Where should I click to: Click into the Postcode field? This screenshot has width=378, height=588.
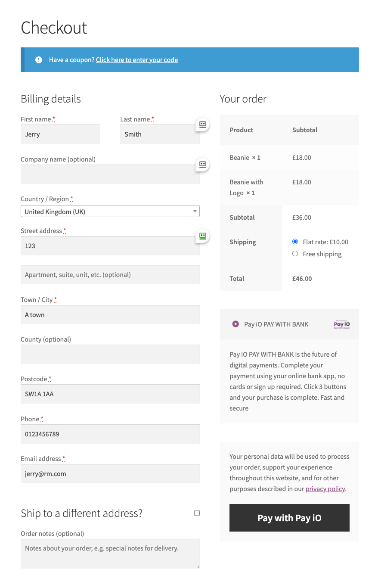click(110, 394)
